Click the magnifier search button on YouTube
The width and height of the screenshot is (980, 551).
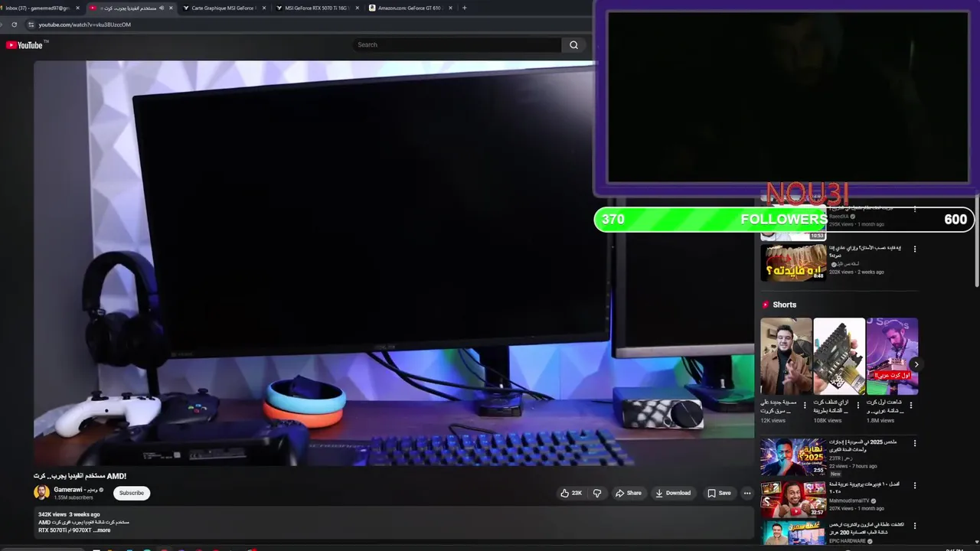point(573,45)
